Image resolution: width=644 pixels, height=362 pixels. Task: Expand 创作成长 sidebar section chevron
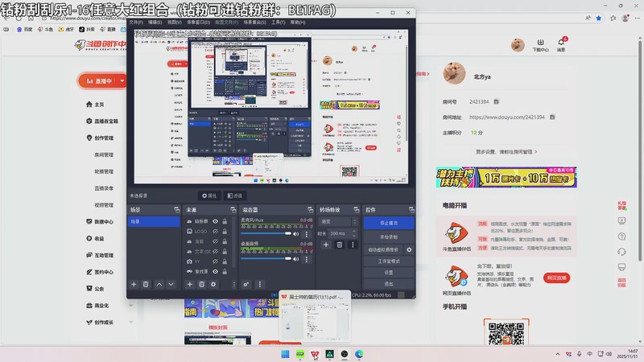pos(131,323)
